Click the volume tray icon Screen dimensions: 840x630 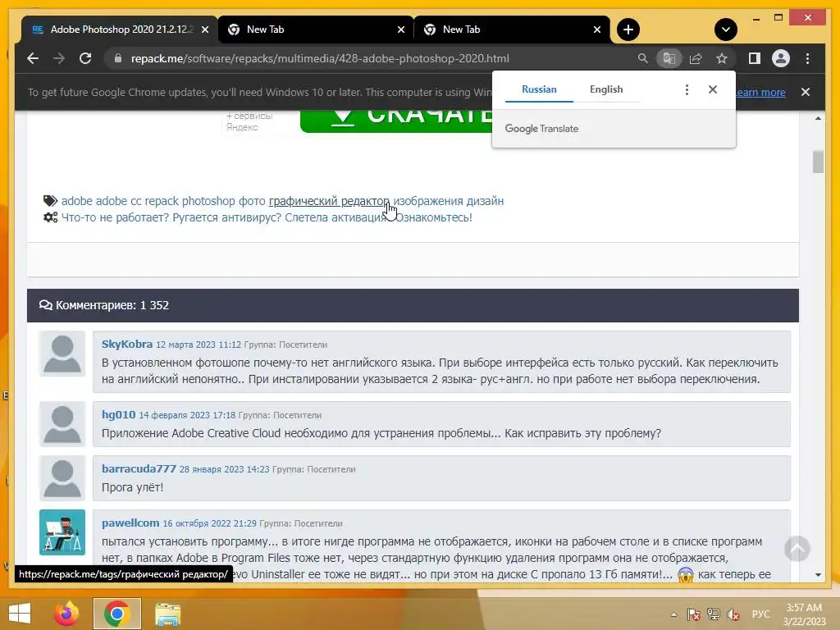[733, 614]
